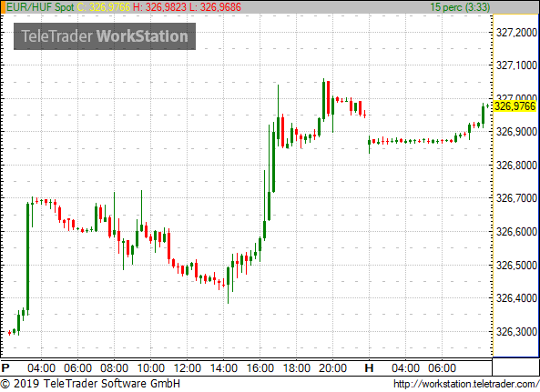Click the 327,2000 price axis label
This screenshot has height=392, width=540.
(x=516, y=33)
